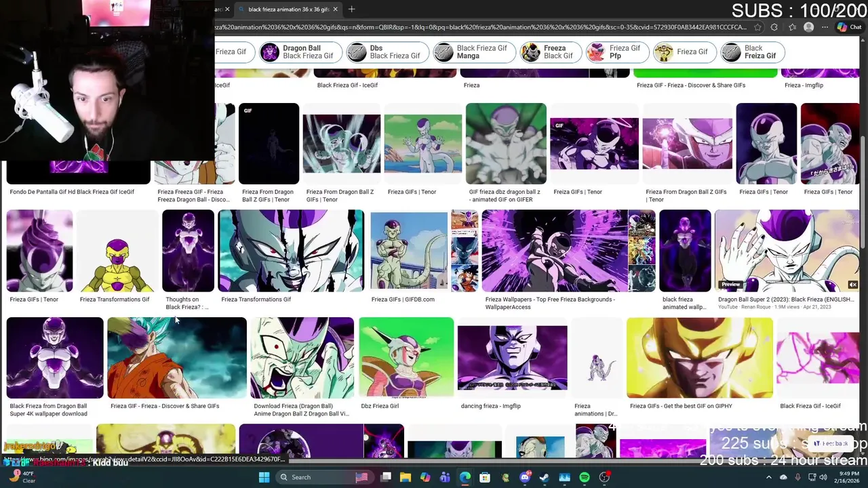
Task: Open the black GIF-badged Tenor thumbnail
Action: 269,144
